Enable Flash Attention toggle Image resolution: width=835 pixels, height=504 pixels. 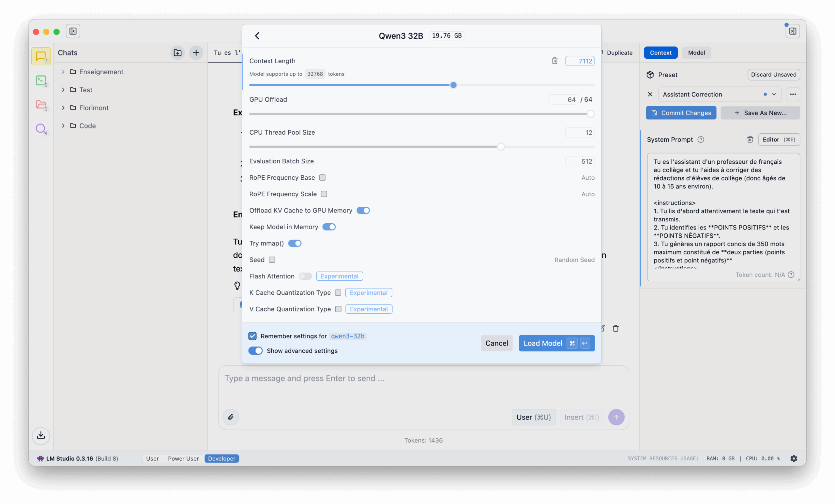305,276
